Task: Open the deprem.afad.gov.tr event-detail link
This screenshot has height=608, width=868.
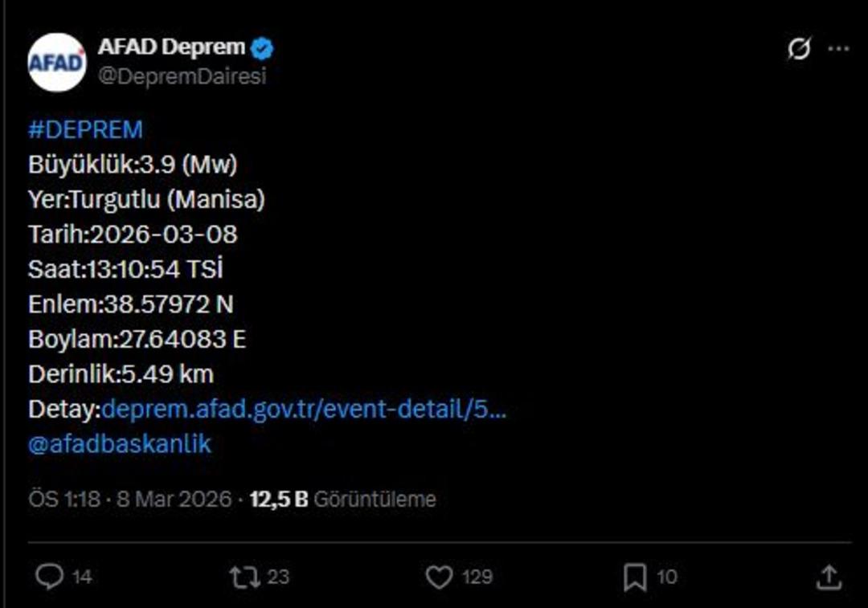Action: coord(309,410)
